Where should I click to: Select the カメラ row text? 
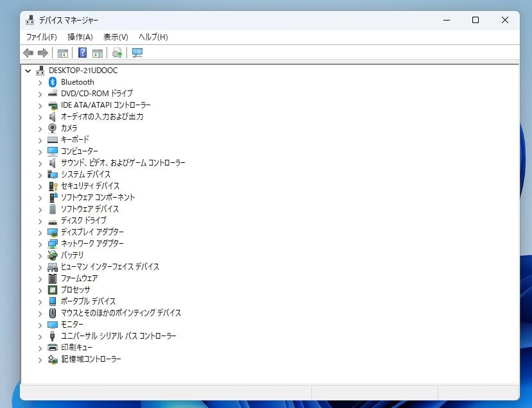coord(69,128)
